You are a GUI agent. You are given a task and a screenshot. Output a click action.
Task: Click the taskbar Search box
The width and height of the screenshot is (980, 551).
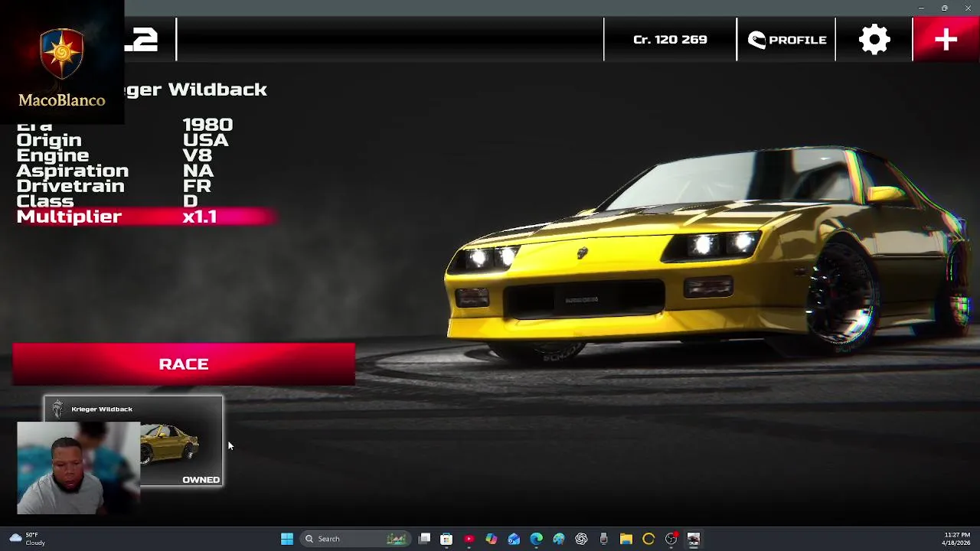[x=355, y=539]
